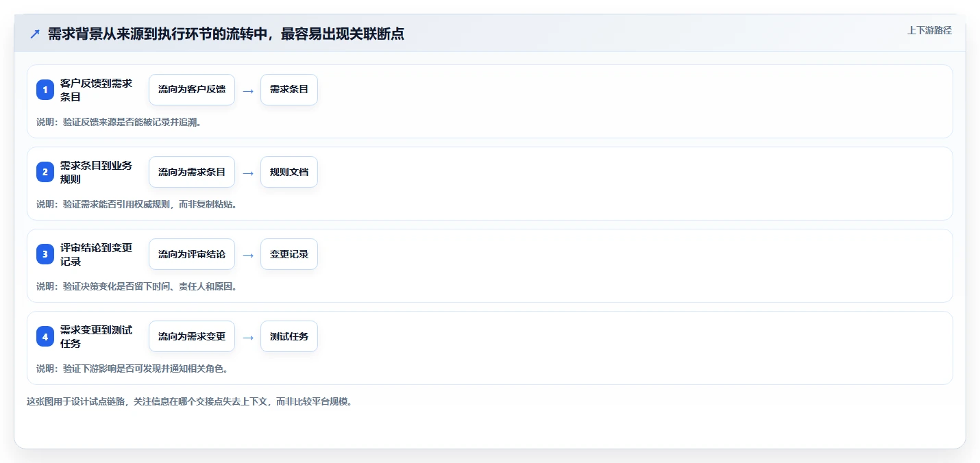Image resolution: width=980 pixels, height=463 pixels.
Task: Click the step title 需求变更到测试任务
Action: [x=96, y=336]
